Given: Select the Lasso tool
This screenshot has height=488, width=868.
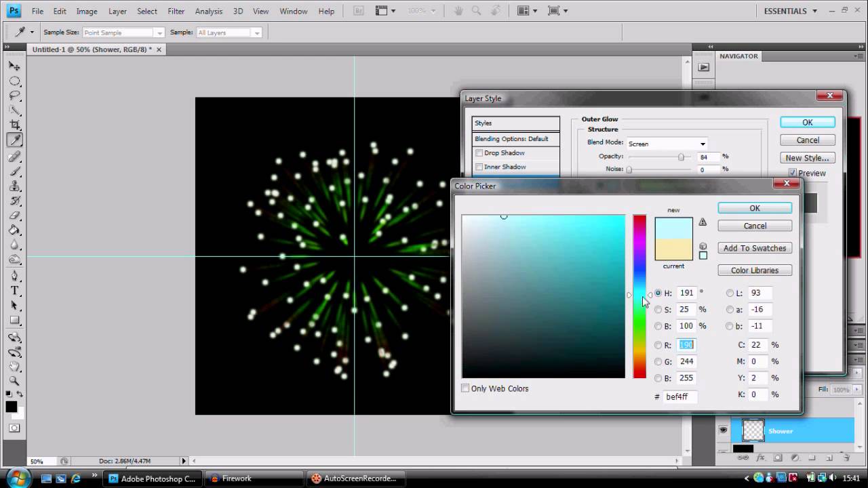Looking at the screenshot, I should (x=14, y=96).
